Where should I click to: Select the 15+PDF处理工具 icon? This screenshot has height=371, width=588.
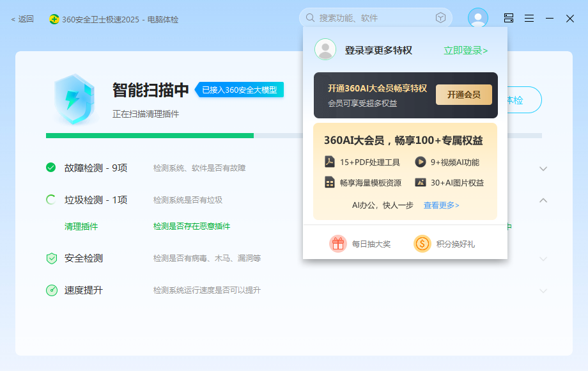[x=330, y=161]
